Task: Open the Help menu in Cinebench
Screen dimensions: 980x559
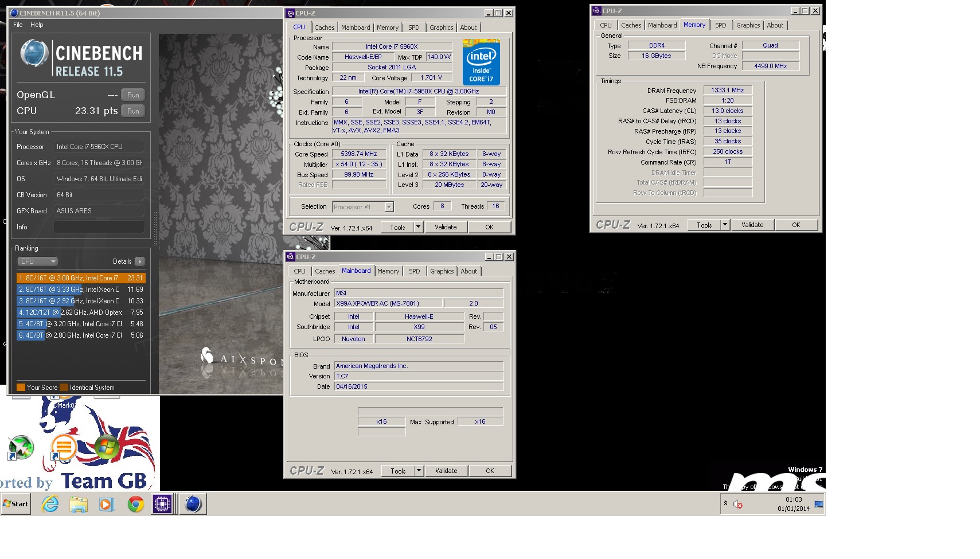Action: point(37,25)
